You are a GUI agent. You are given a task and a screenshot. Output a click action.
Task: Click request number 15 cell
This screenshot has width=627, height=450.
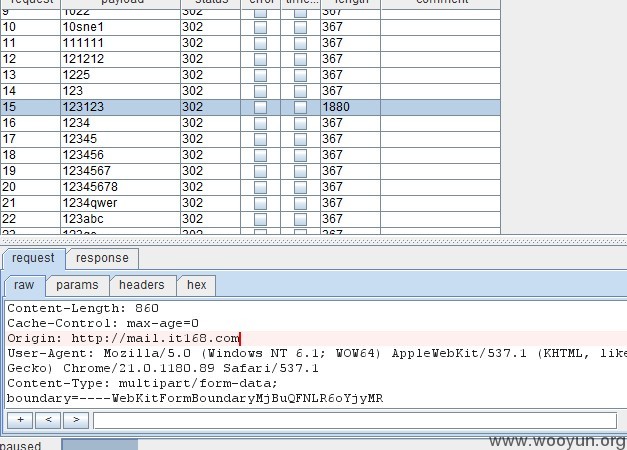click(30, 107)
